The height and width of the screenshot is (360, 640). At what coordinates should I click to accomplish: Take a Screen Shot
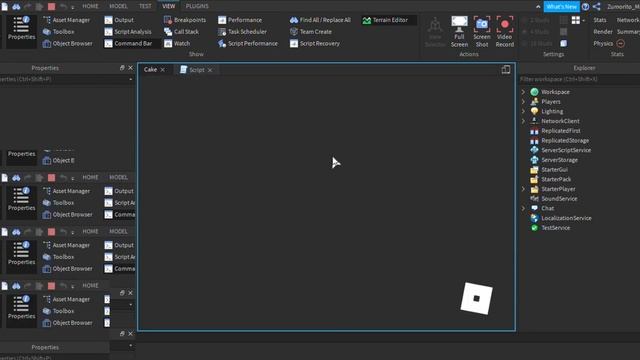(482, 32)
